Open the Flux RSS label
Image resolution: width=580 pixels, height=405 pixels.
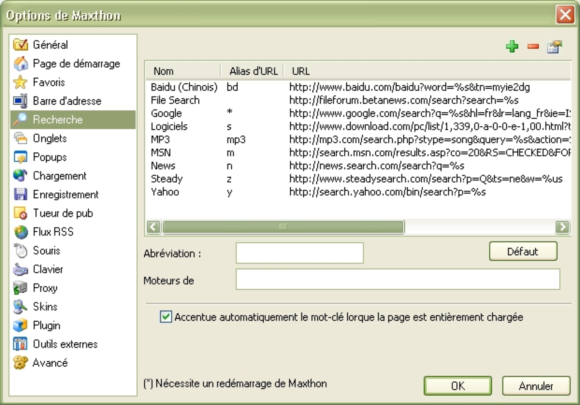[53, 232]
